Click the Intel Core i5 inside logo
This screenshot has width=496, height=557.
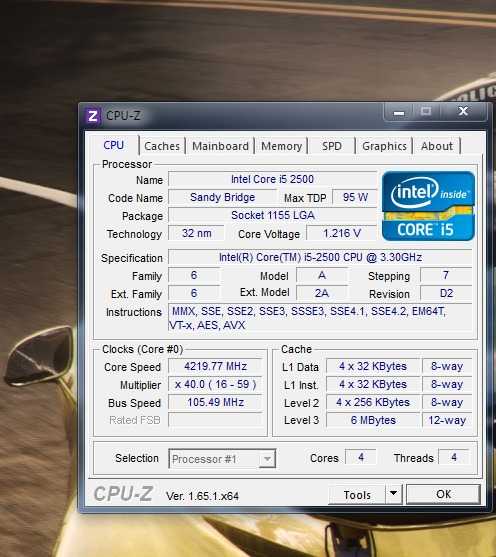428,206
